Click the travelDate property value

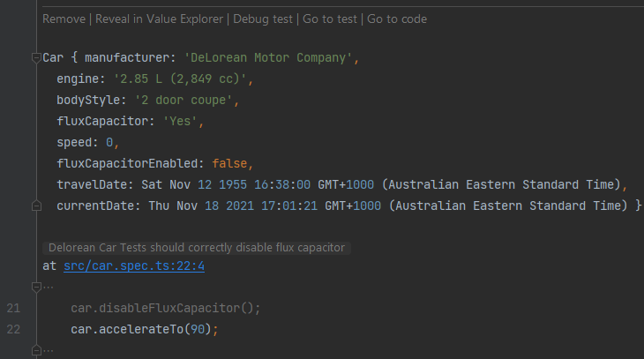381,184
